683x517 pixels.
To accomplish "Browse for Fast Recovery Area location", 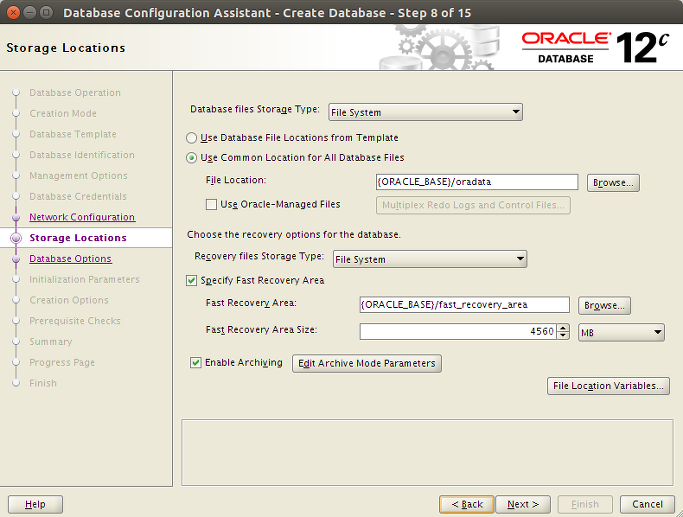I will (604, 305).
